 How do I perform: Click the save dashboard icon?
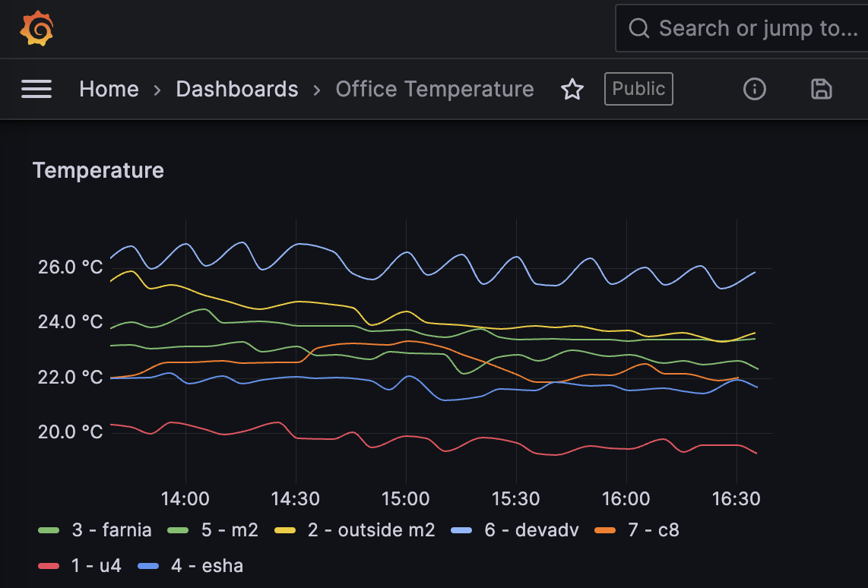[x=822, y=90]
